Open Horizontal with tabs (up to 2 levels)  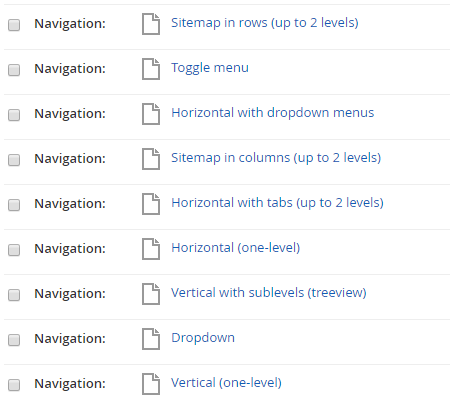(277, 203)
